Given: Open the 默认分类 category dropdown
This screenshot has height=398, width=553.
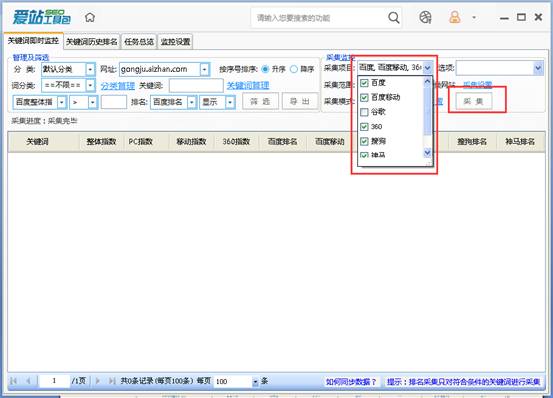Looking at the screenshot, I should [90, 69].
